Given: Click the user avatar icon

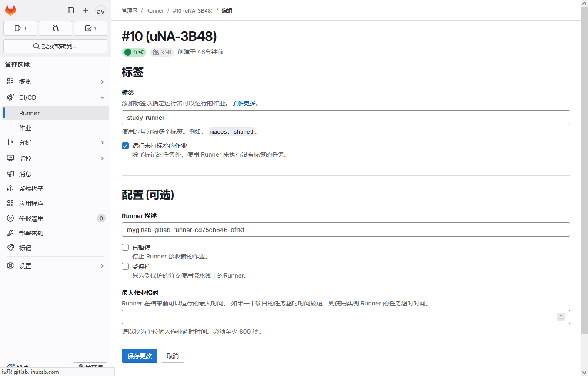Looking at the screenshot, I should pyautogui.click(x=100, y=11).
